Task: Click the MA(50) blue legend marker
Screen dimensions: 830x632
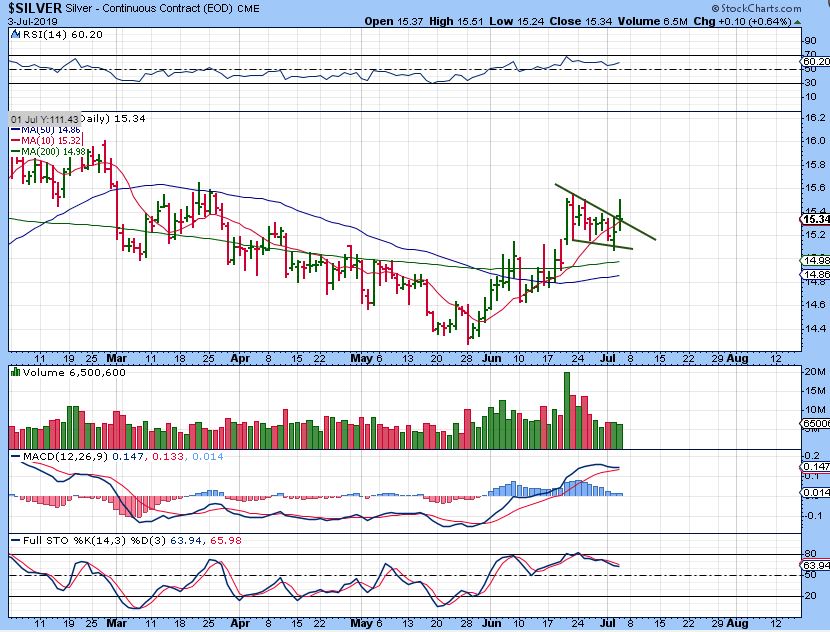Action: coord(13,129)
